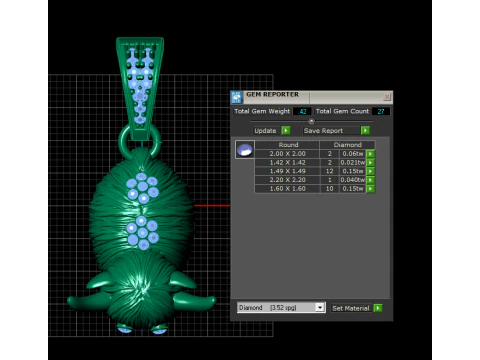Click the Round column header
Viewport: 480px width, 360px height.
[287, 145]
